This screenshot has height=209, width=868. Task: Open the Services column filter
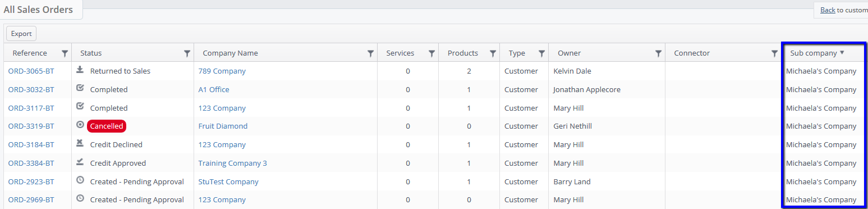point(432,53)
